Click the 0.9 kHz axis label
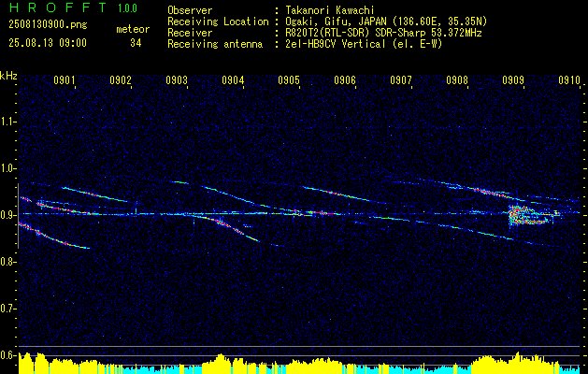 point(7,215)
